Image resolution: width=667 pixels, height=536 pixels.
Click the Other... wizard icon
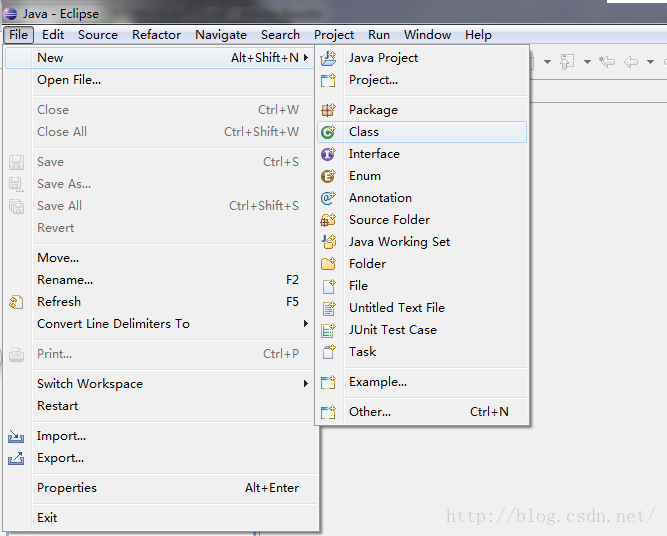tap(328, 412)
